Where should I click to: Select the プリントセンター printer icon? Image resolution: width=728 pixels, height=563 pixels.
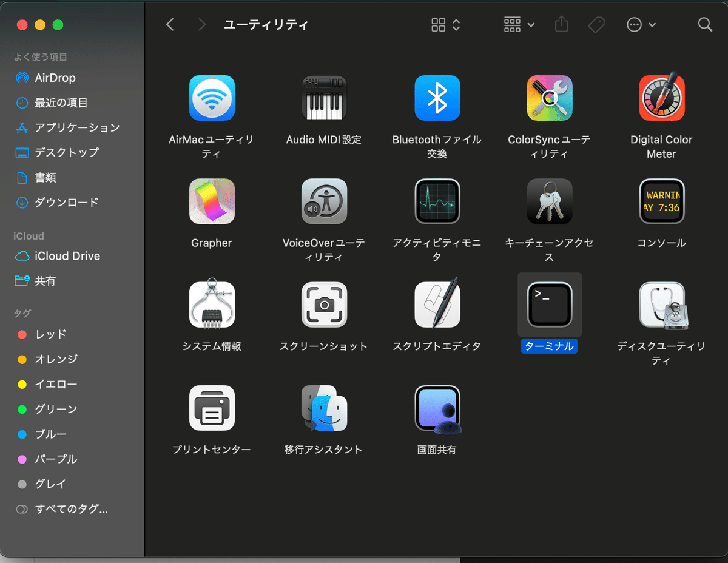coord(212,408)
